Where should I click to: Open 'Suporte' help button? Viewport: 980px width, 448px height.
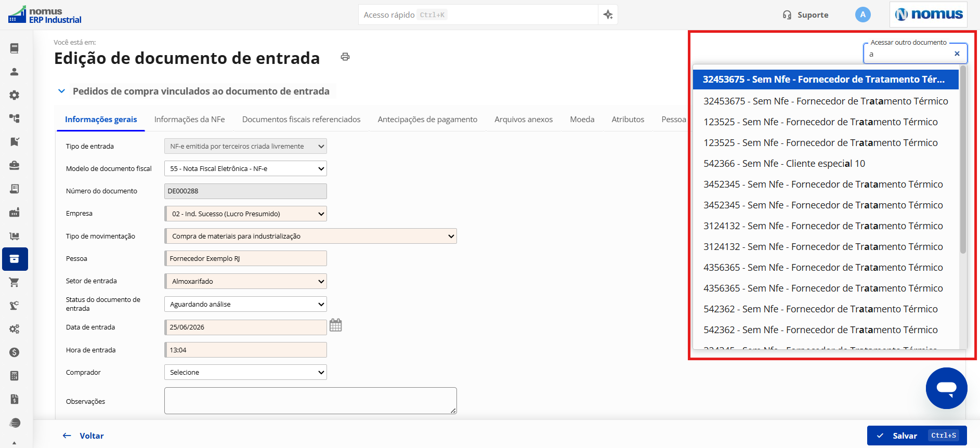coord(806,15)
